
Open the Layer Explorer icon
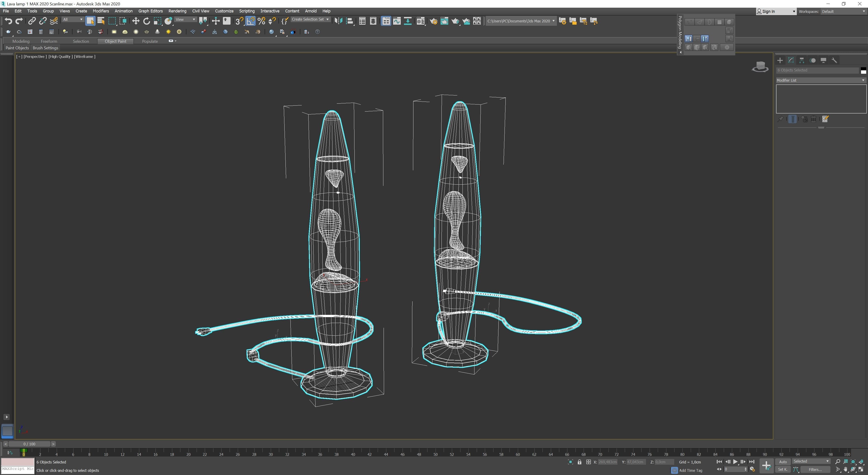[373, 21]
